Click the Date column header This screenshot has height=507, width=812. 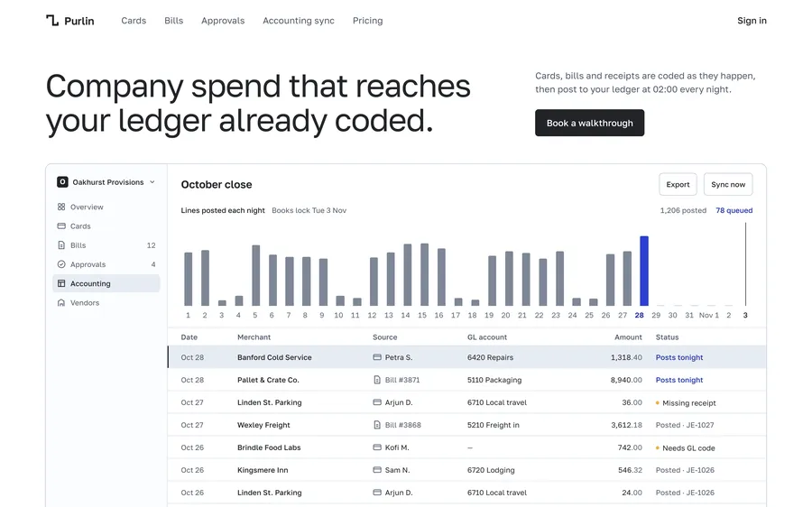point(189,337)
